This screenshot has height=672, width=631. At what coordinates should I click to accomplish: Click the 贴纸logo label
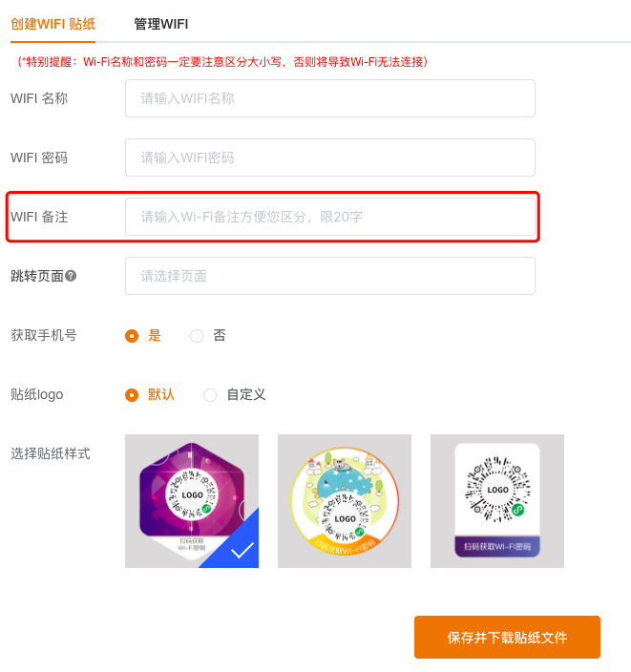pyautogui.click(x=36, y=394)
